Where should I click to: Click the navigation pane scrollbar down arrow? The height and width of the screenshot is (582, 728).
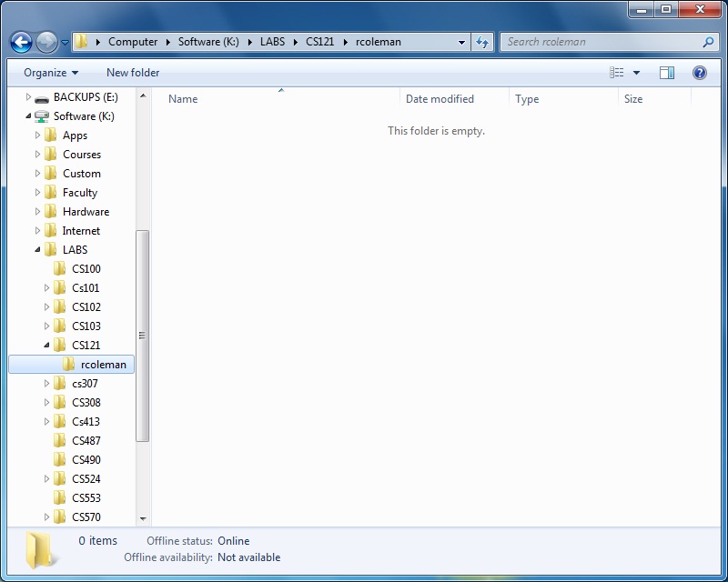point(143,518)
